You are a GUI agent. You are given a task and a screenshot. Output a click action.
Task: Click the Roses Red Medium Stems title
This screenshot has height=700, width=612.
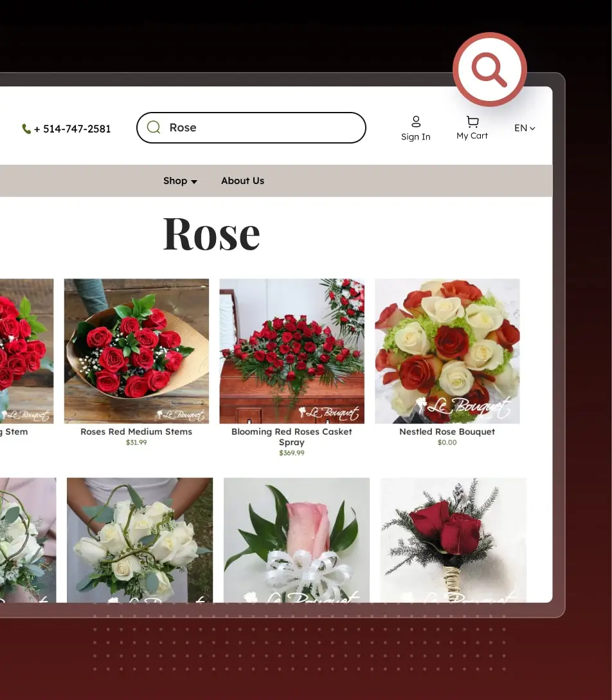(136, 432)
